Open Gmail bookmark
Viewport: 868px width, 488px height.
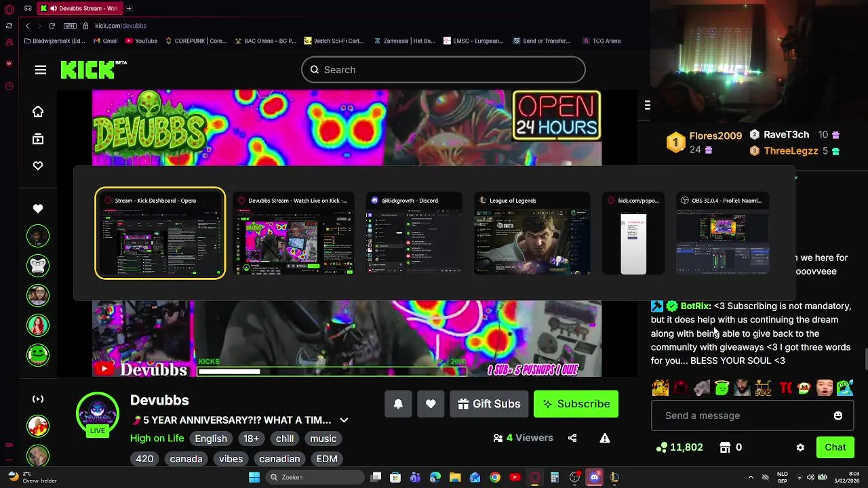coord(105,41)
